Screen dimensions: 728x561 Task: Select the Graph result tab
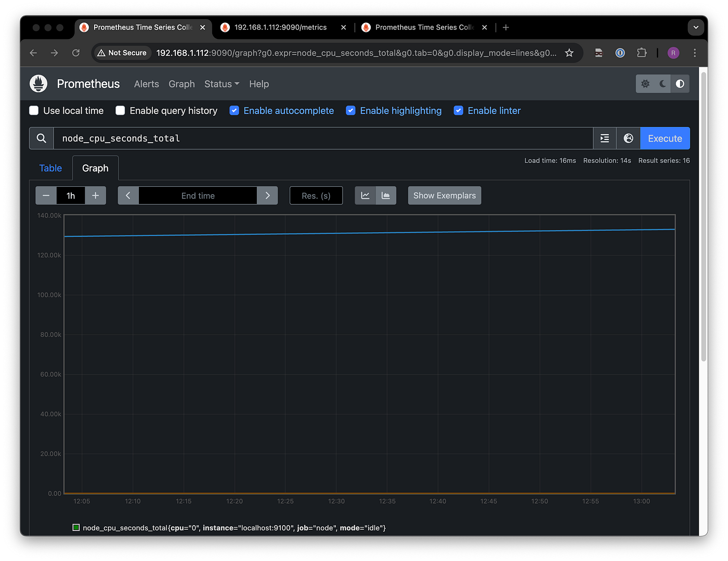coord(95,168)
